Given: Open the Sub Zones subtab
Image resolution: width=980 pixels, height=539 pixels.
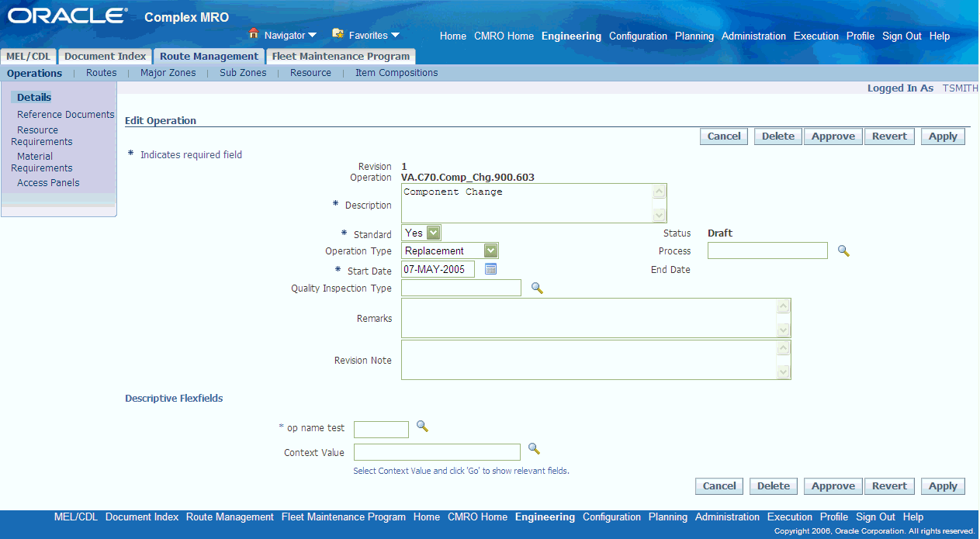Looking at the screenshot, I should [243, 73].
